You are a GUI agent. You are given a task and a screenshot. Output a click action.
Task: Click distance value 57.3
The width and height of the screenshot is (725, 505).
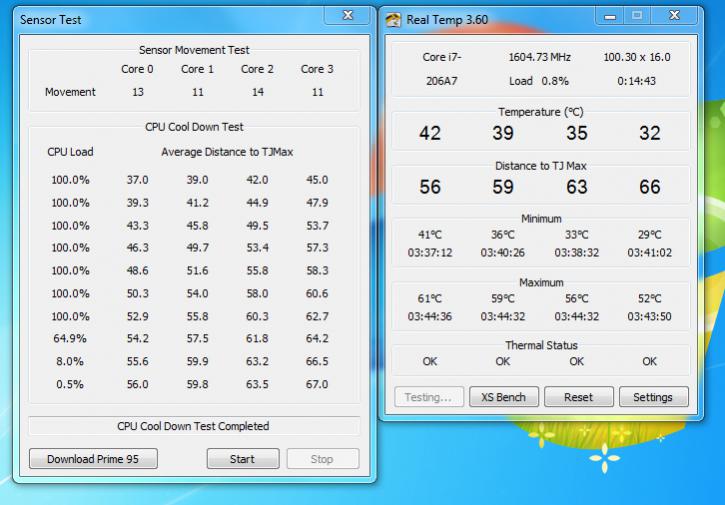pyautogui.click(x=317, y=247)
